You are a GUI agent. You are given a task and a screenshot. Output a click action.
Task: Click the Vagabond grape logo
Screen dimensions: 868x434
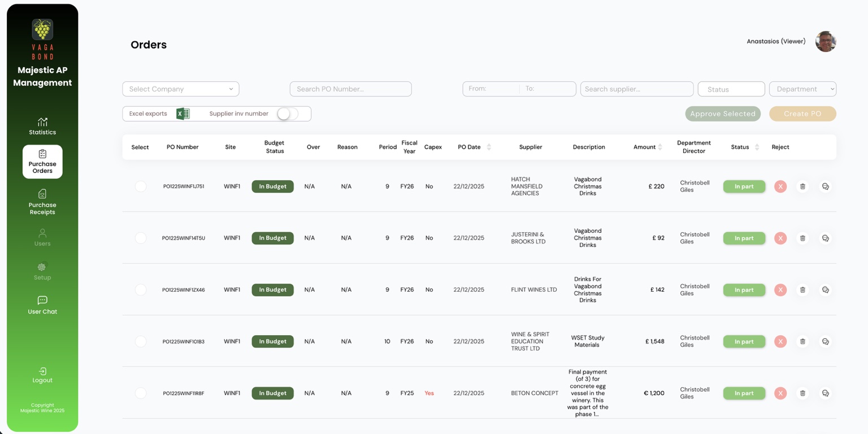pyautogui.click(x=42, y=29)
